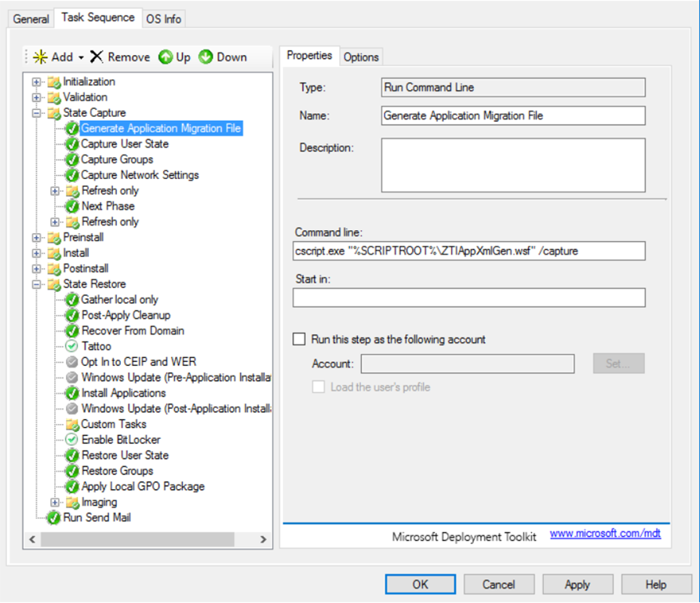The width and height of the screenshot is (700, 603).
Task: Click the green Down arrow icon
Action: (x=206, y=57)
